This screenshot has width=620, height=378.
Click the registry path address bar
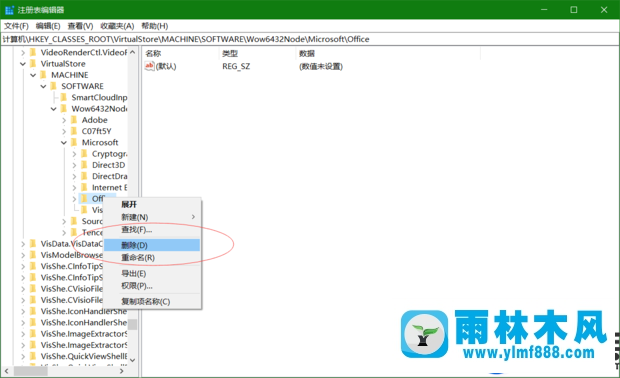coord(310,39)
